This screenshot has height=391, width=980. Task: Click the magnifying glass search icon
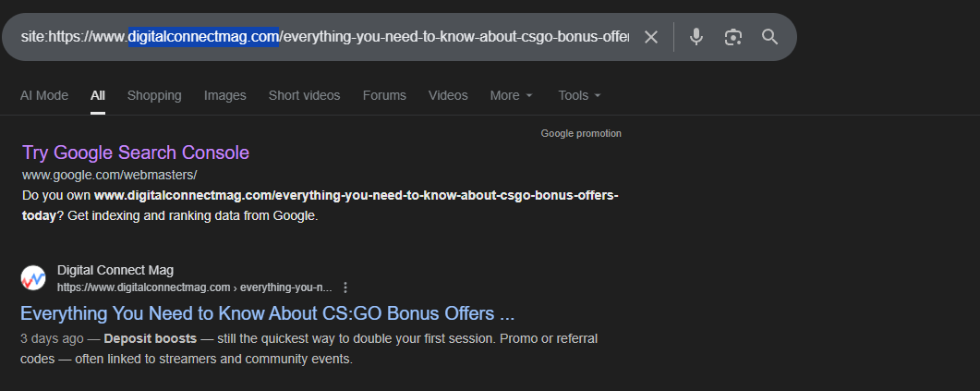(x=769, y=37)
